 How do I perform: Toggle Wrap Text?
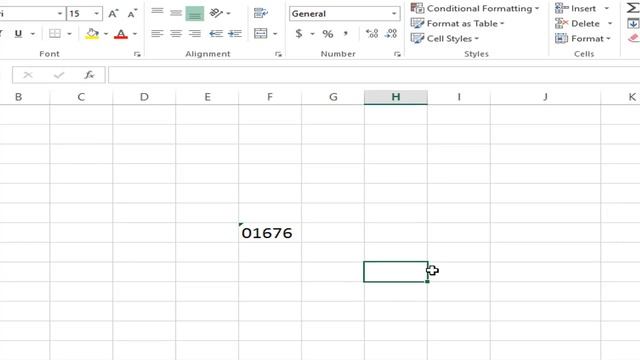260,13
